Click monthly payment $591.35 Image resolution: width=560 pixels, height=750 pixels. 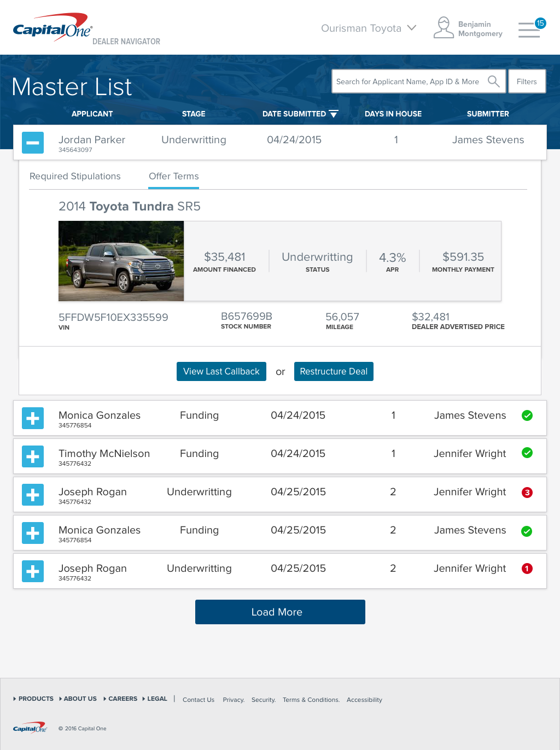pyautogui.click(x=463, y=256)
